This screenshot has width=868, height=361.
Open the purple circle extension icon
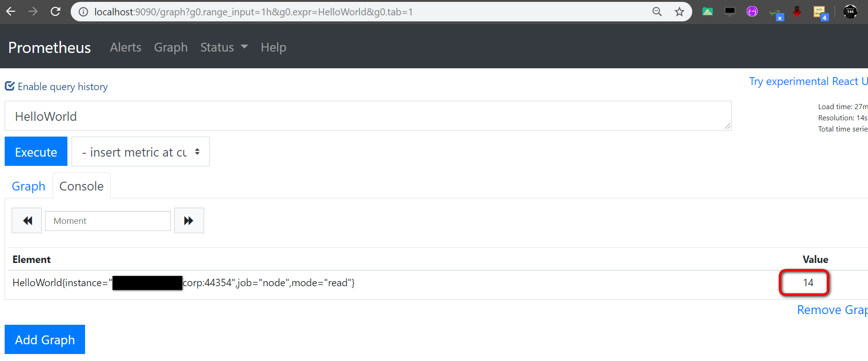[x=752, y=12]
